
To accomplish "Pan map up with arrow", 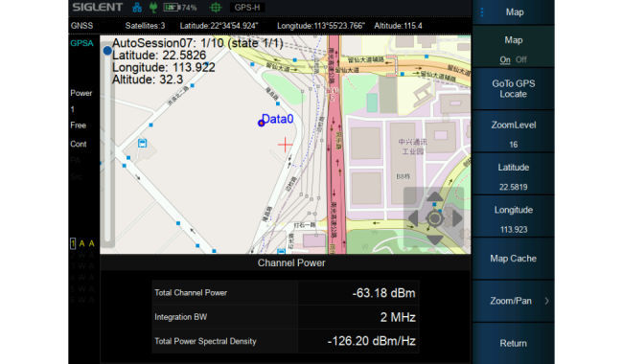I will [434, 196].
